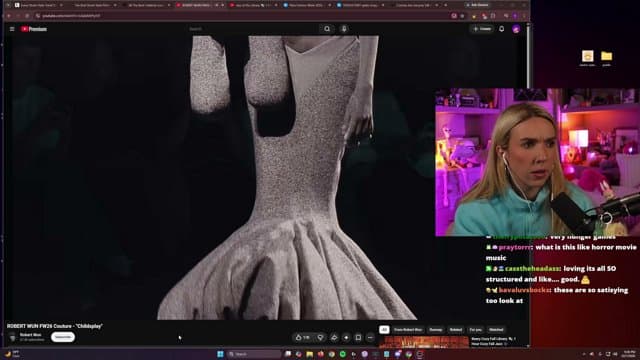The width and height of the screenshot is (640, 360).
Task: Open a new browser tab with plus
Action: point(445,5)
